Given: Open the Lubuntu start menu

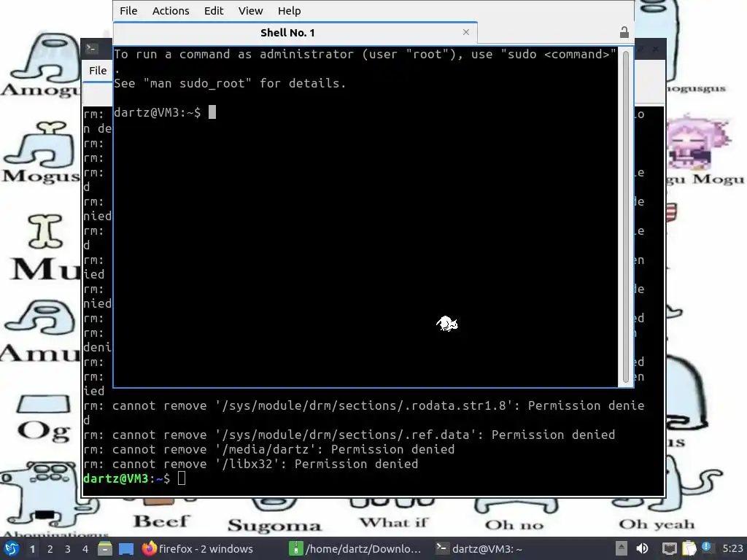Looking at the screenshot, I should 12,548.
